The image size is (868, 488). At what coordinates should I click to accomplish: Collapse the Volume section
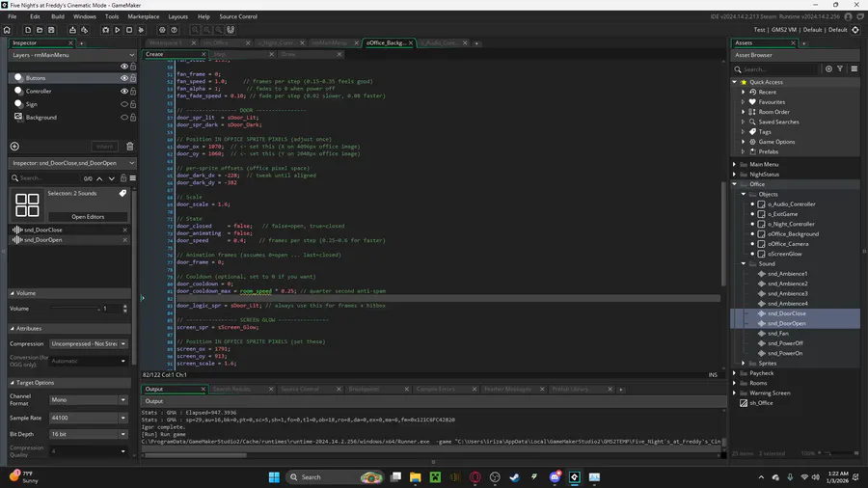(x=13, y=293)
